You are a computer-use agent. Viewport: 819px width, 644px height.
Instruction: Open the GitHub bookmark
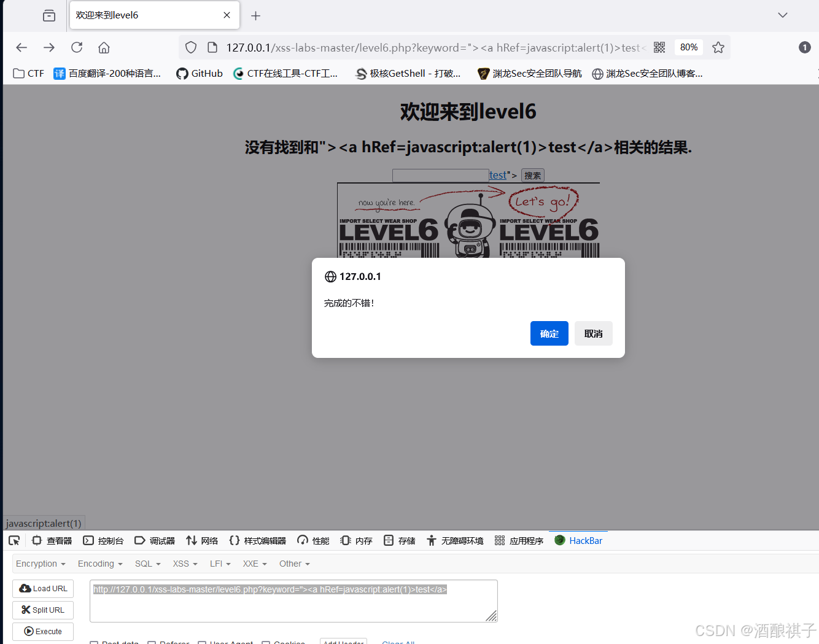pos(200,74)
